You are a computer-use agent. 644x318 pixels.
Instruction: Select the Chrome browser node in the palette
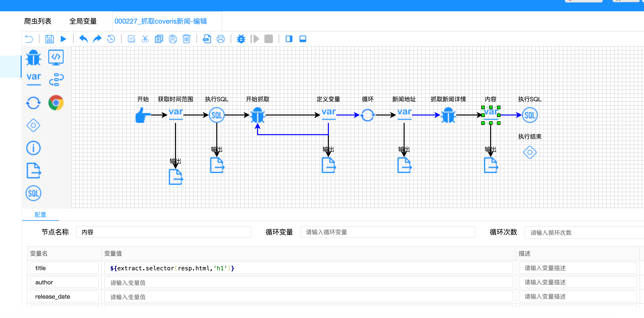56,103
